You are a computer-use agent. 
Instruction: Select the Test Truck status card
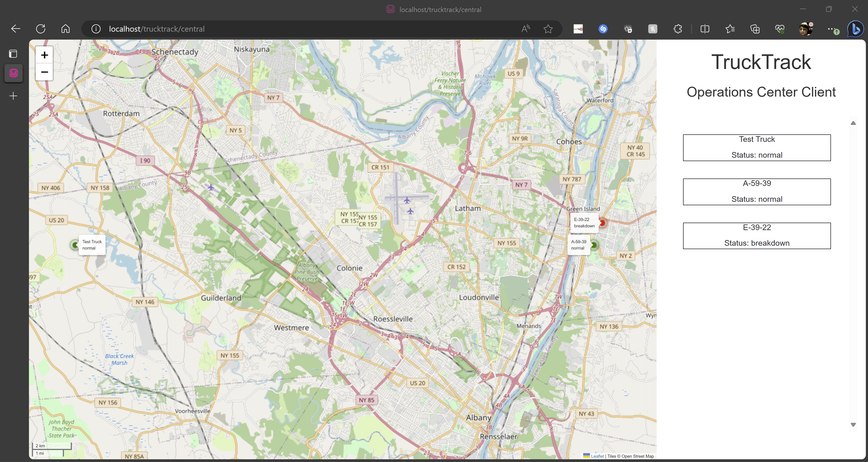[757, 148]
